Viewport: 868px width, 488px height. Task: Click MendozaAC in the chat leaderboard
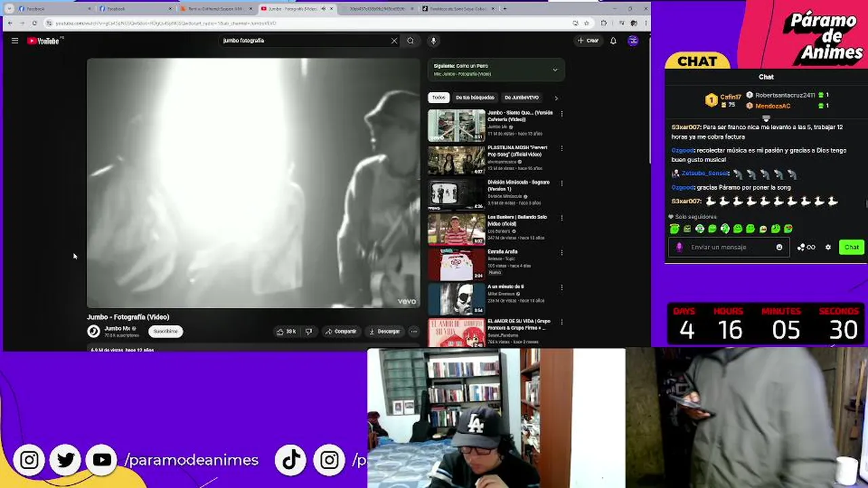tap(772, 106)
